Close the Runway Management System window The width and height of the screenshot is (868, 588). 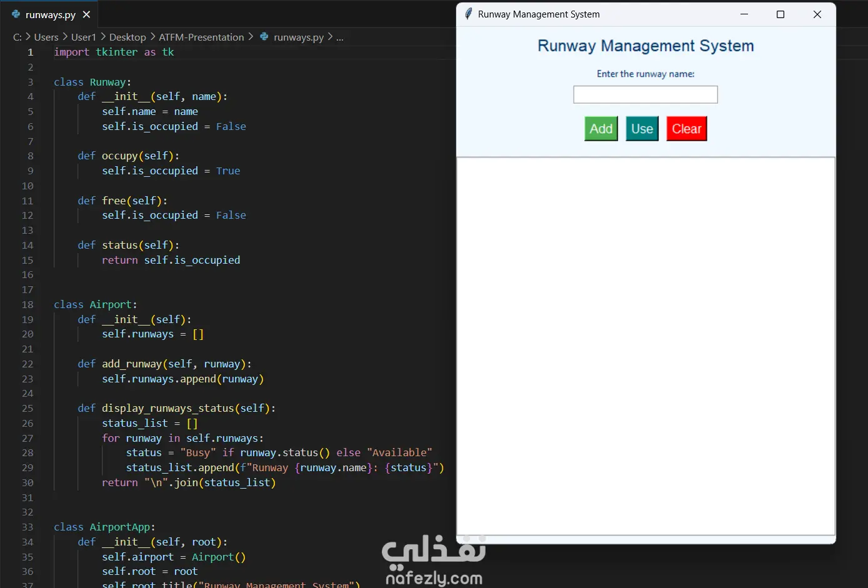point(817,14)
